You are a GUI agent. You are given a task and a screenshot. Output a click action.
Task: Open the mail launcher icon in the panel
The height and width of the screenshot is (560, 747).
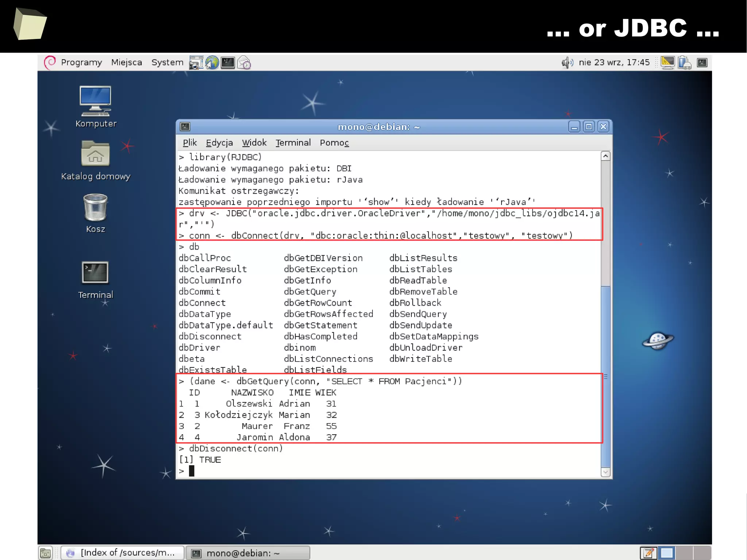tap(244, 63)
